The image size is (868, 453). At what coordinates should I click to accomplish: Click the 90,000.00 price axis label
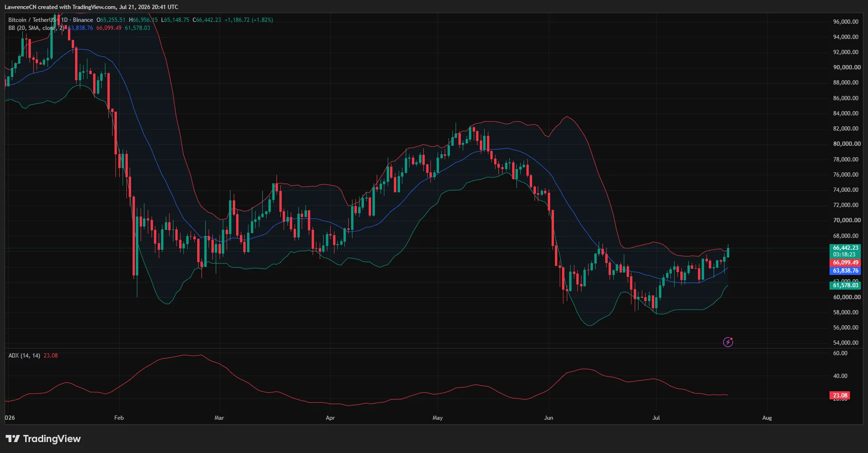847,67
